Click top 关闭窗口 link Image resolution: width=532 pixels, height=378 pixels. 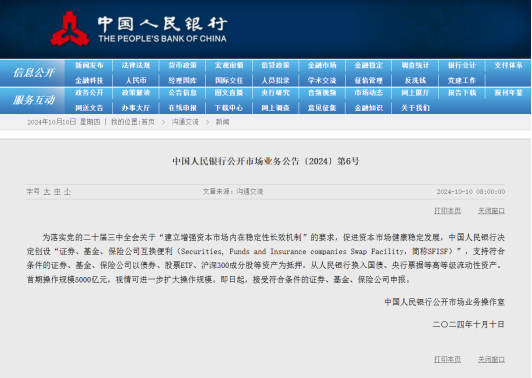pyautogui.click(x=491, y=211)
